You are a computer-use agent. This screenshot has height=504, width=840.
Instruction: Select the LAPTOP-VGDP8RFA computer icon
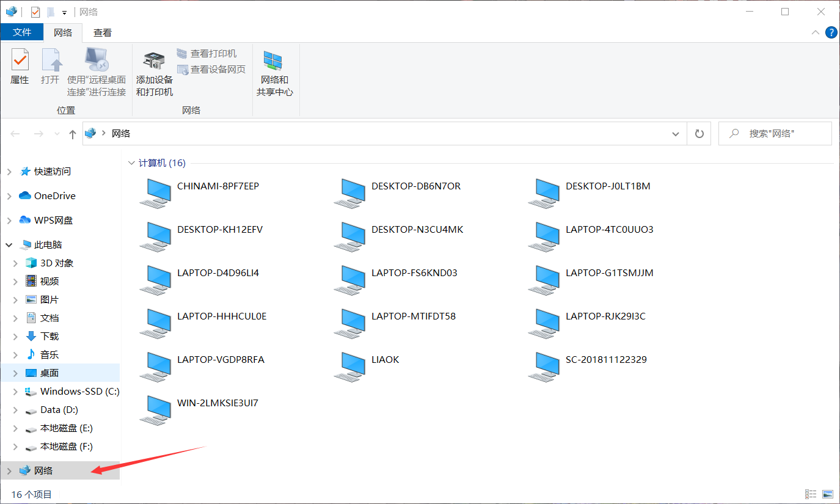[x=156, y=367]
